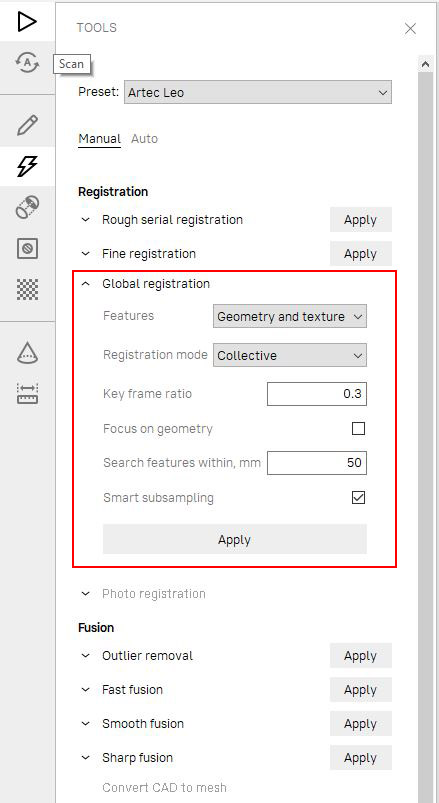439x803 pixels.
Task: Select the Editor pencil icon
Action: tap(27, 125)
